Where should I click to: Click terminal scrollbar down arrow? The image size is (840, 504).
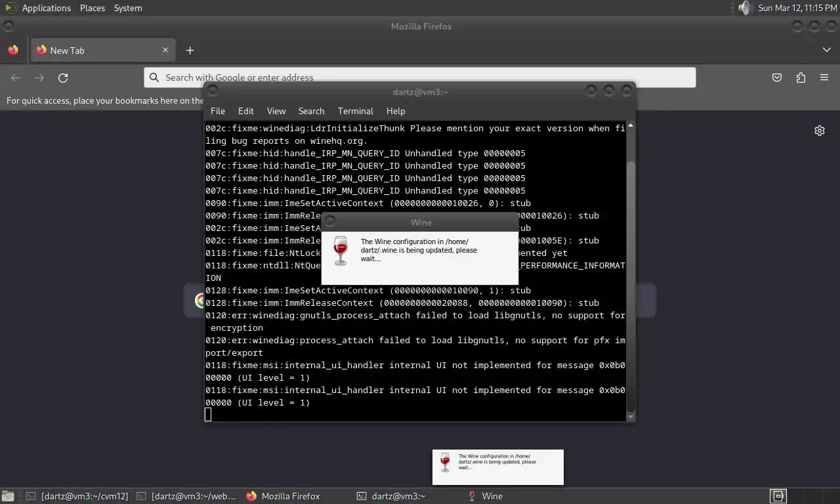pyautogui.click(x=631, y=417)
